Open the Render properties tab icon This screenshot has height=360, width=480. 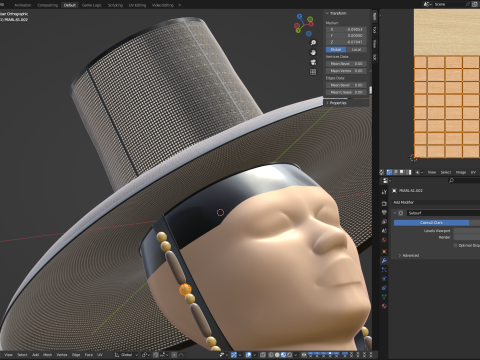[x=384, y=203]
